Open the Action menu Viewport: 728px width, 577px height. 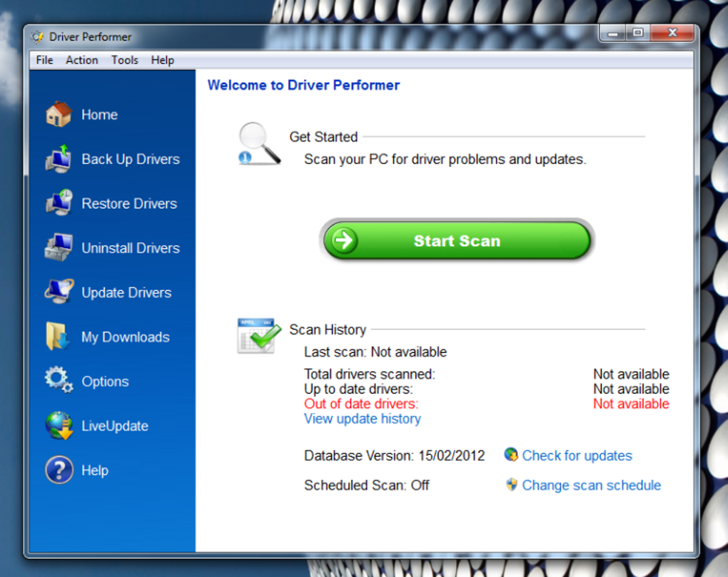[81, 61]
